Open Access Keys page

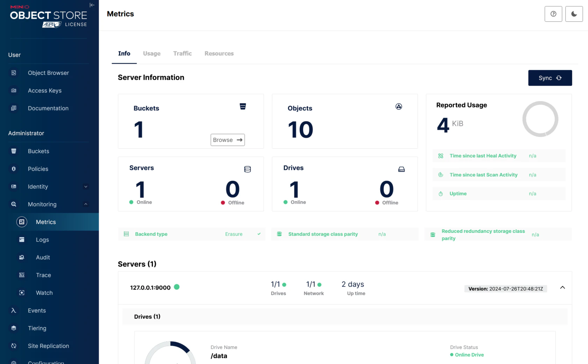point(45,91)
